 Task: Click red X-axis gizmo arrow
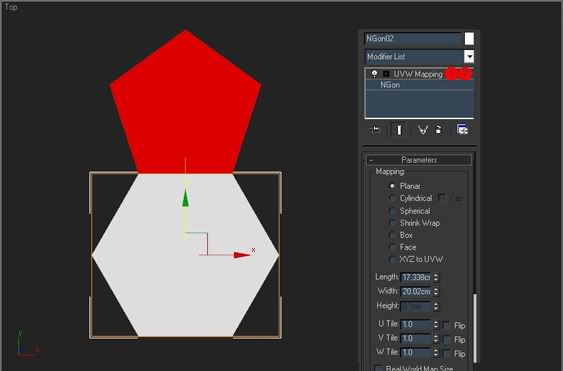[242, 255]
